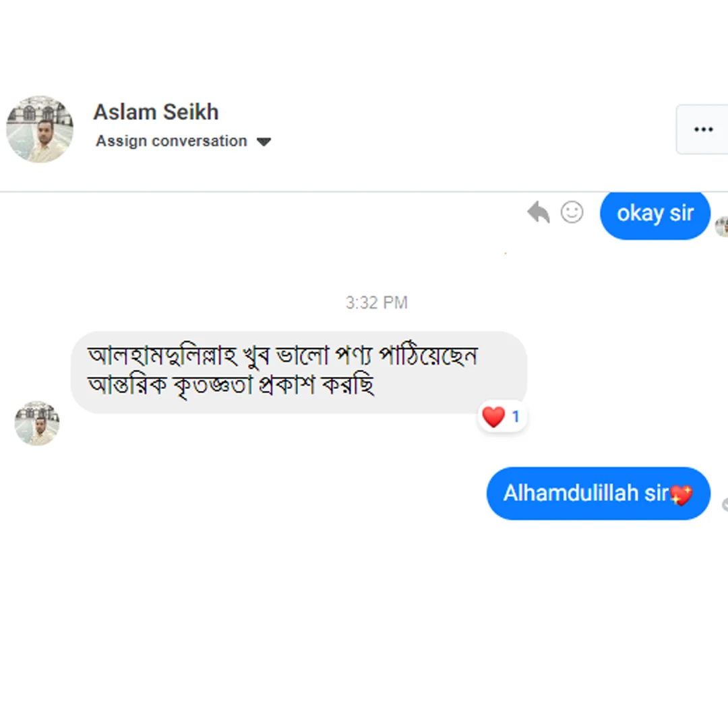The image size is (728, 728).
Task: Select the "okay sir" message bubble
Action: point(655,214)
